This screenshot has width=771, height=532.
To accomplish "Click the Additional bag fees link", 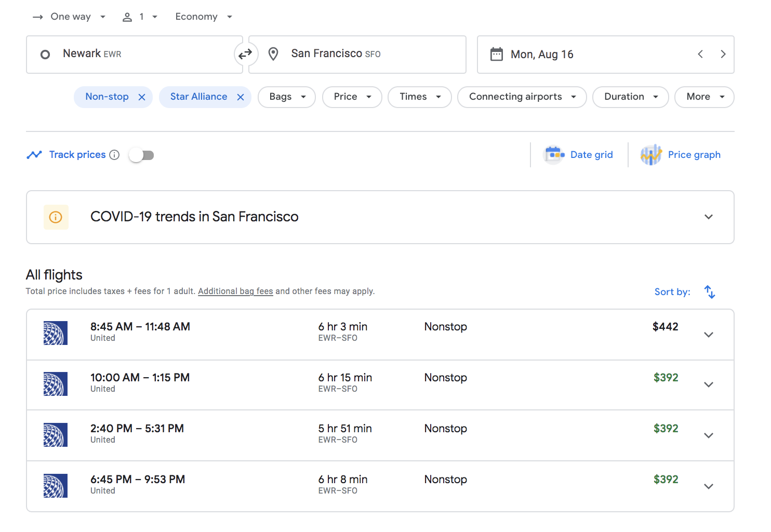I will point(235,291).
